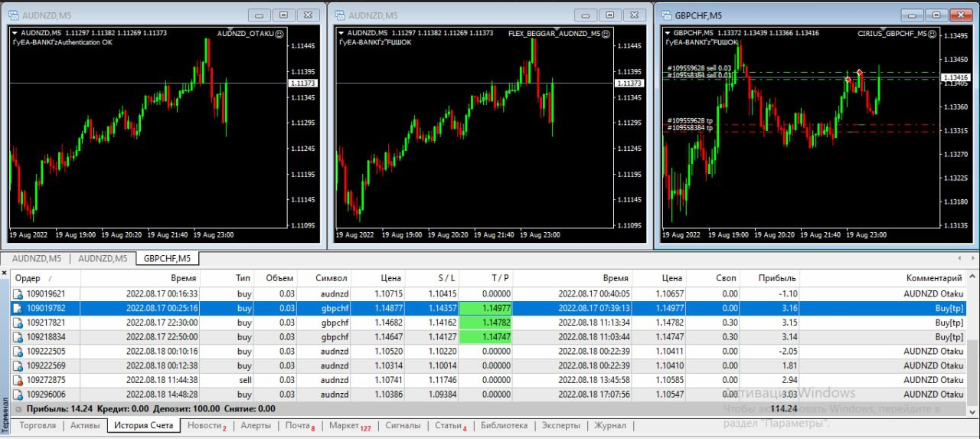Switch to the GBPCHF,M5 chart tab
Screen dimensions: 980x439
[168, 258]
